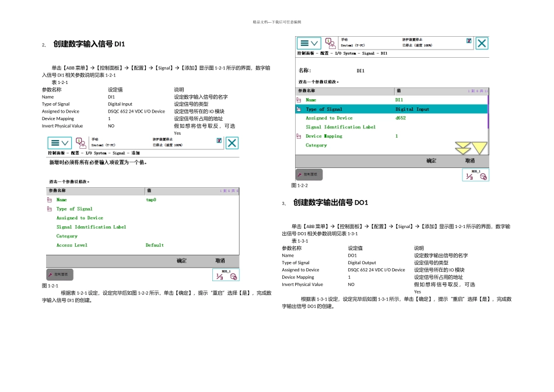The image size is (554, 392).
Task: Click 确定 button in figure 1-2-1
Action: pyautogui.click(x=181, y=261)
